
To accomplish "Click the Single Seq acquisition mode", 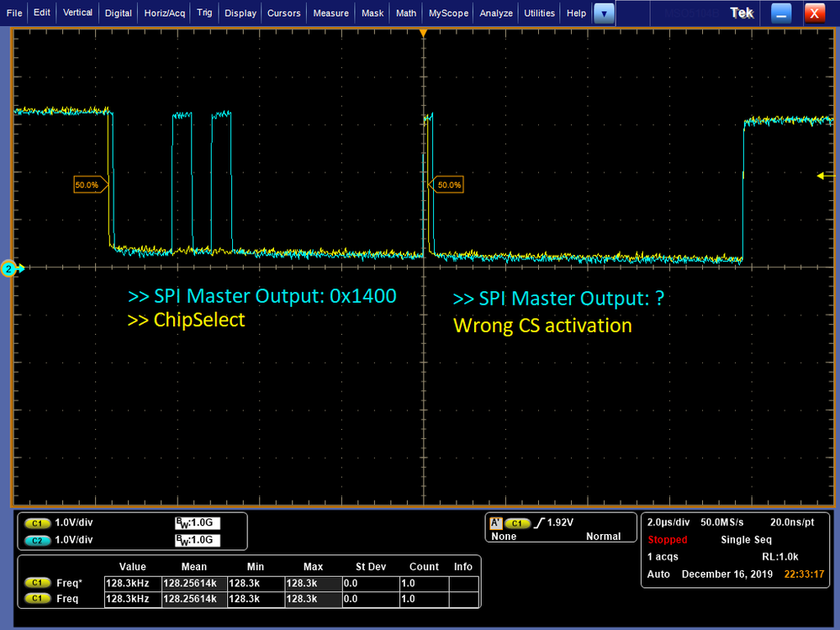I will [746, 539].
